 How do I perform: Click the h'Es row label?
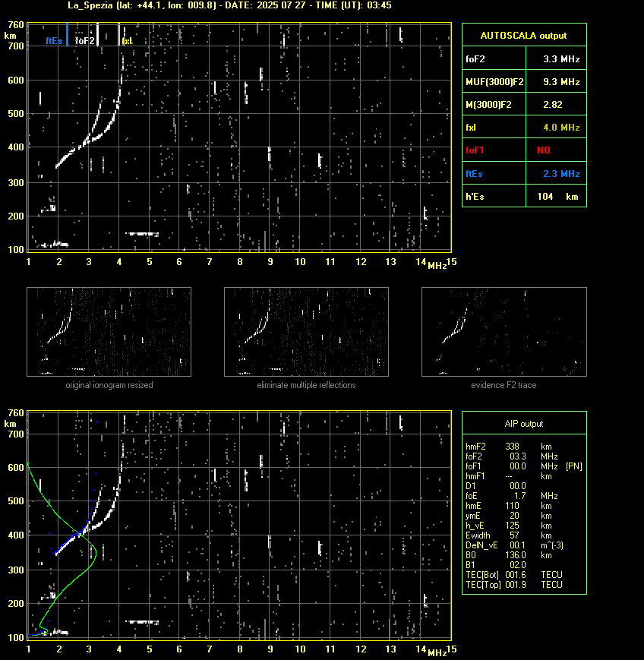(475, 196)
